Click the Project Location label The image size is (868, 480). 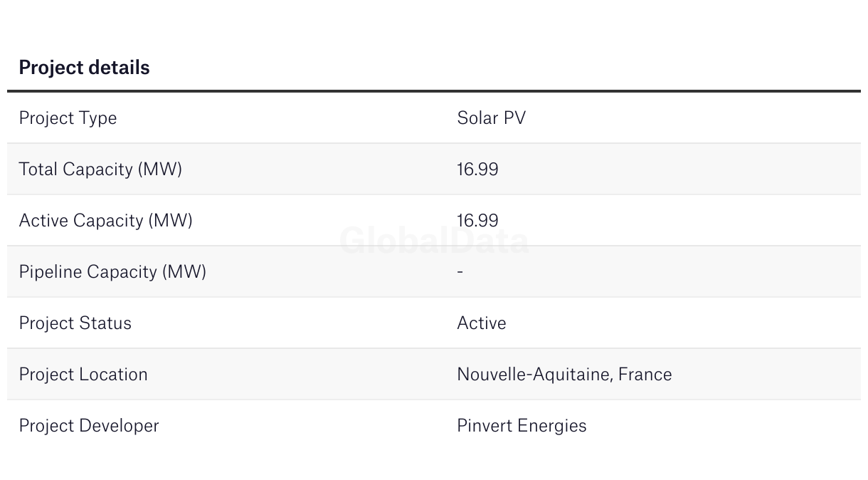[x=83, y=375]
